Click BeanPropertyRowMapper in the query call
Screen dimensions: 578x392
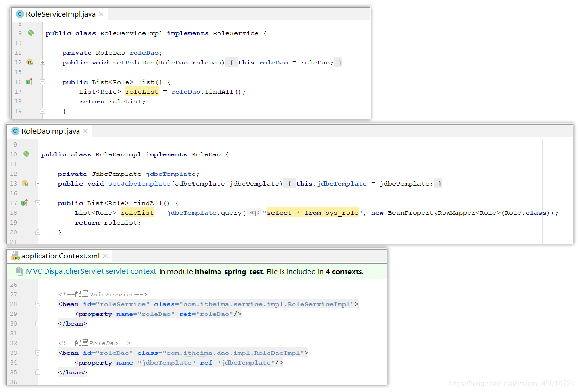429,213
